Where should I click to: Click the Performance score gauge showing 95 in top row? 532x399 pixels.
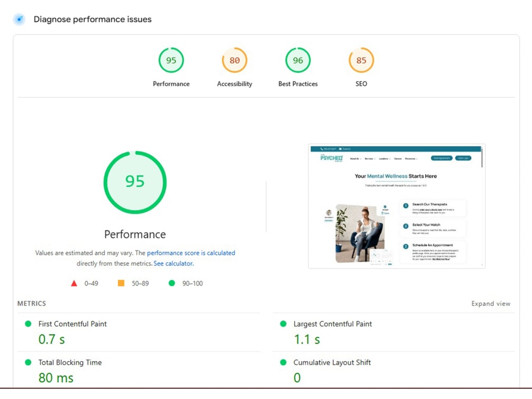[171, 60]
